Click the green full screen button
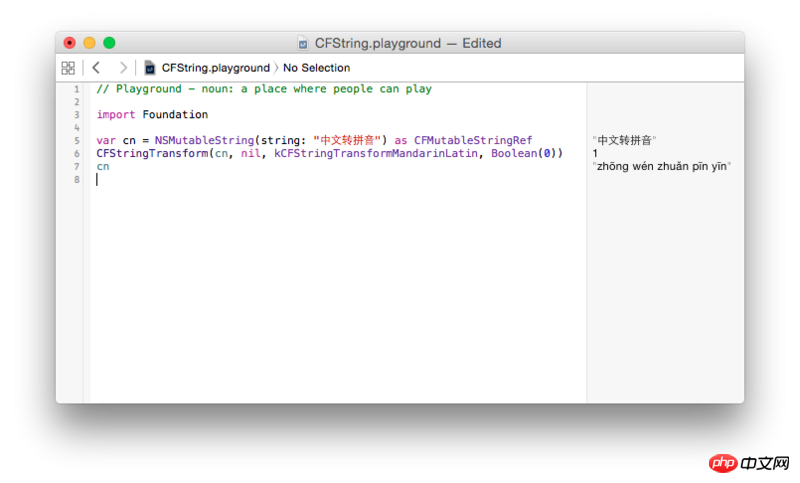 pyautogui.click(x=109, y=43)
